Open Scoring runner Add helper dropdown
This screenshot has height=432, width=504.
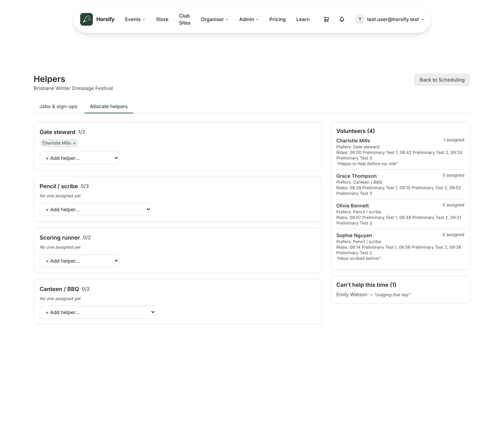(x=79, y=261)
